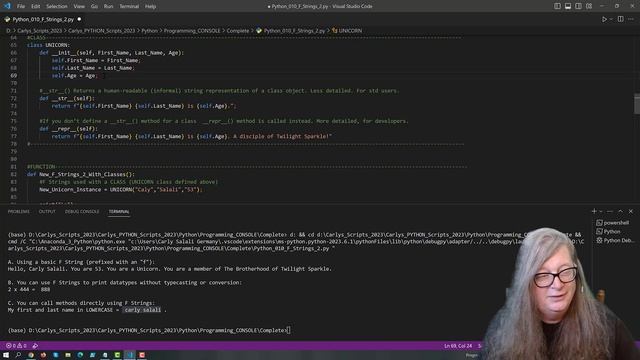This screenshot has width=640, height=360.
Task: Split the editor to the right
Action: tap(620, 19)
